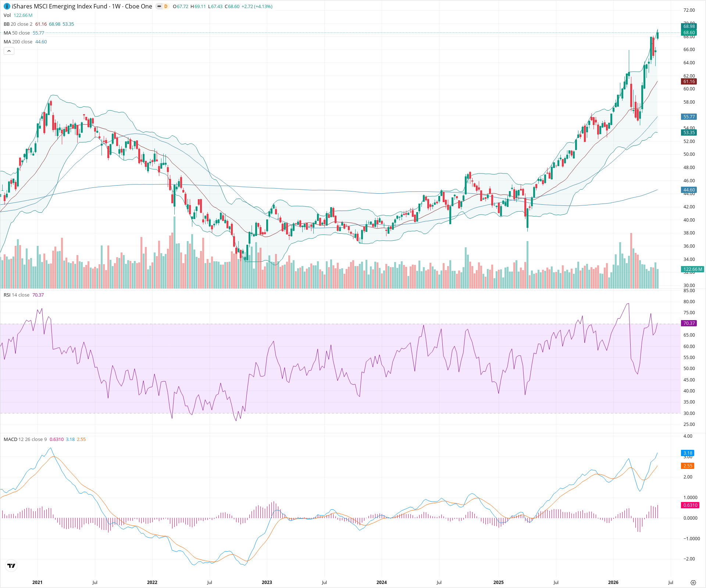The image size is (706, 588).
Task: Click the 2026 label on time axis
Action: (x=613, y=582)
